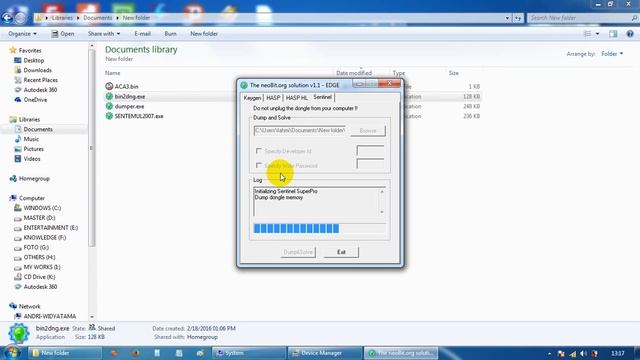This screenshot has height=360, width=640.
Task: Select the ACA3.bin file icon
Action: [x=109, y=87]
